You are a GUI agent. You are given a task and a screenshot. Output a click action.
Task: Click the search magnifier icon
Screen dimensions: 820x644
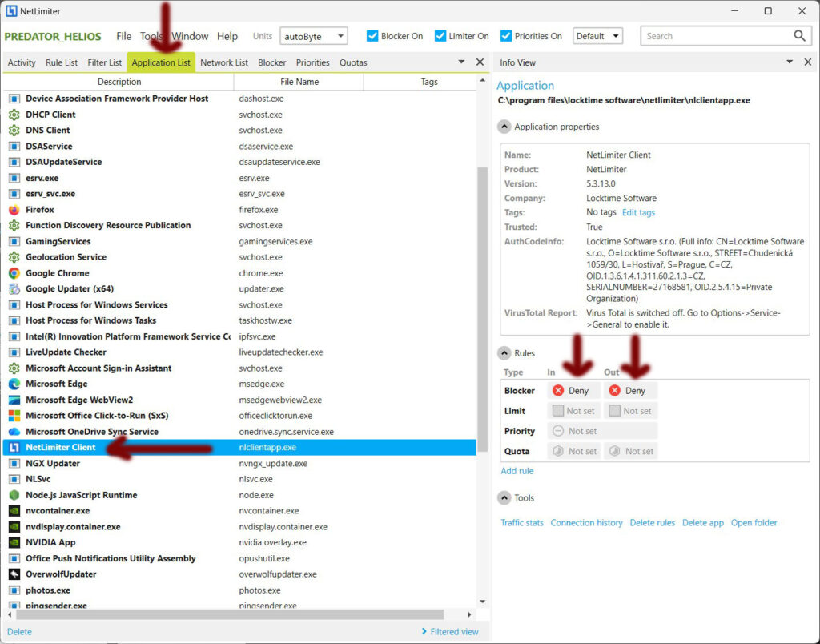799,36
